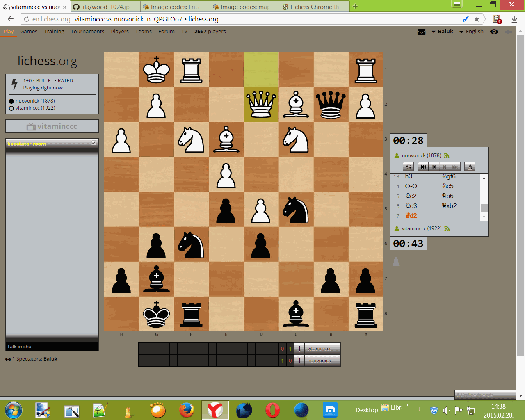Step back one move with the previous-move arrow
525x420 pixels.
coord(434,167)
